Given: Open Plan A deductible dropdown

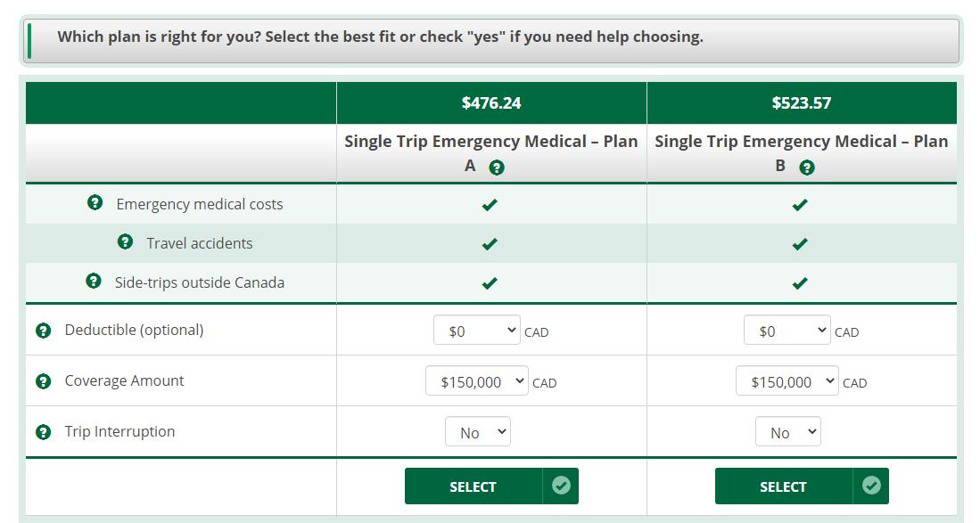Looking at the screenshot, I should tap(477, 331).
